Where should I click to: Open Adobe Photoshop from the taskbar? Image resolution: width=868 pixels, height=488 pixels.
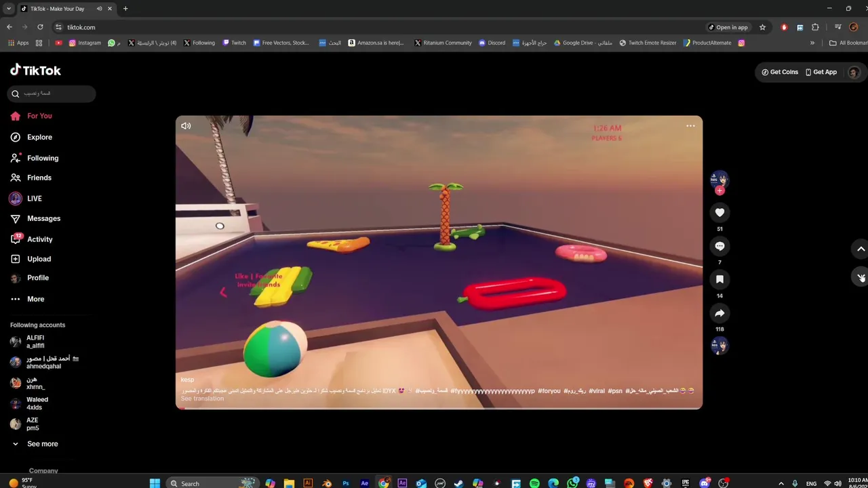[346, 483]
